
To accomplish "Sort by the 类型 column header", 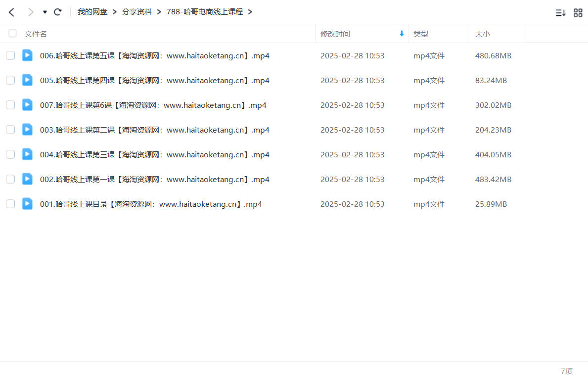I will [x=420, y=34].
